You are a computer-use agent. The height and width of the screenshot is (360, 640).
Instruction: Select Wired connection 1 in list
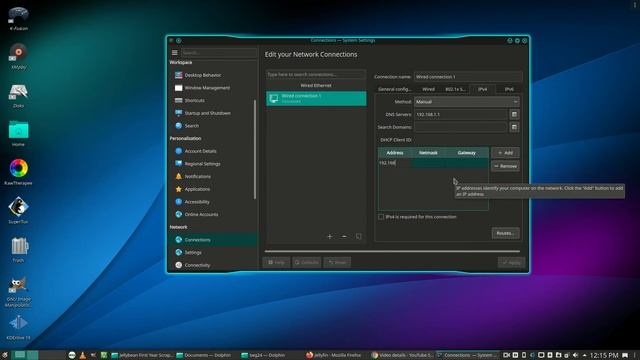(x=316, y=98)
